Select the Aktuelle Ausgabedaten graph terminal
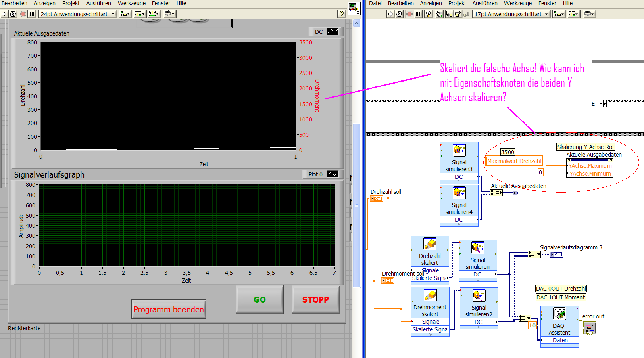Image resolution: width=644 pixels, height=358 pixels. [x=519, y=193]
